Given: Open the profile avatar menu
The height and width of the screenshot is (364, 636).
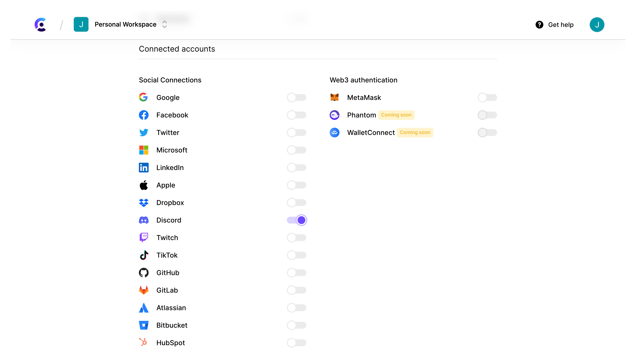Looking at the screenshot, I should [x=597, y=24].
